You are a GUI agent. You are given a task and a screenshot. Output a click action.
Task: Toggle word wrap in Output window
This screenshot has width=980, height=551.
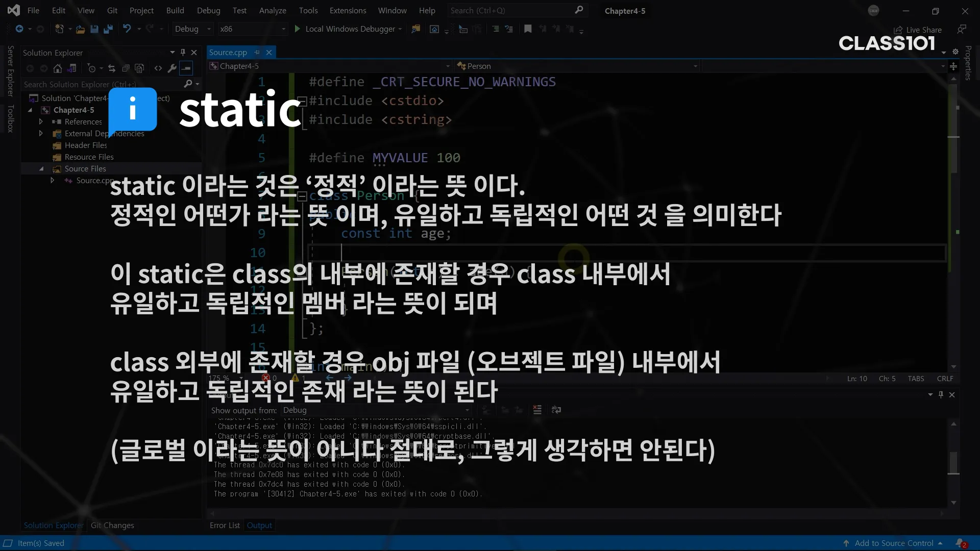(x=556, y=410)
